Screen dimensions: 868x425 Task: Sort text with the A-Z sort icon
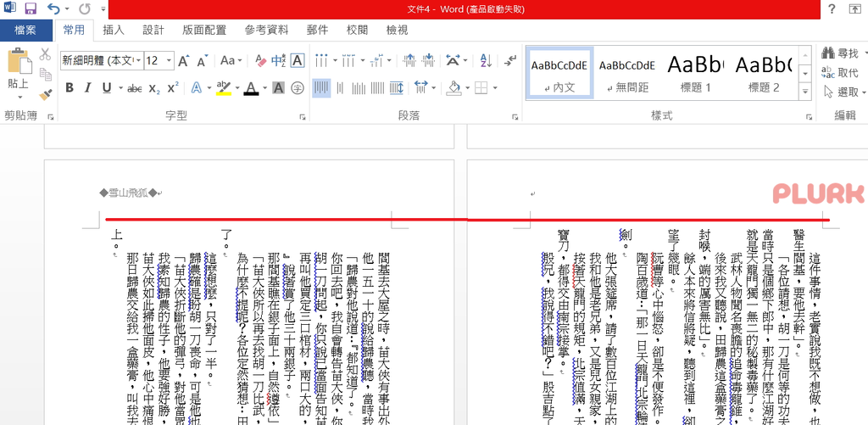486,60
